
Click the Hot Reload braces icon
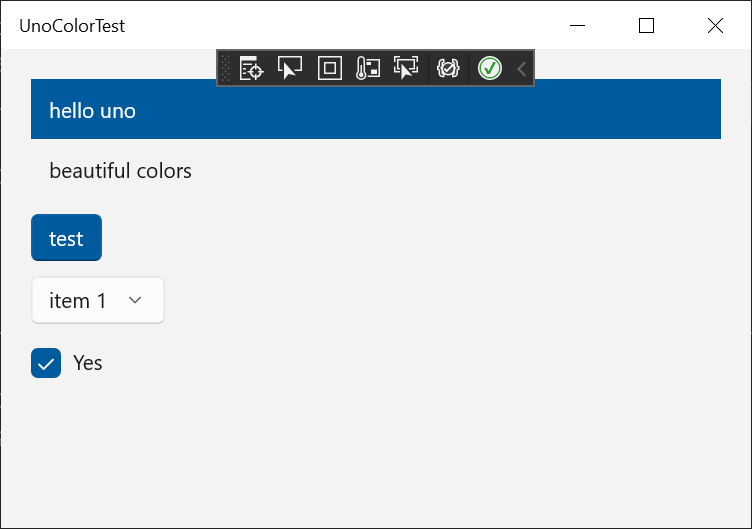point(448,68)
